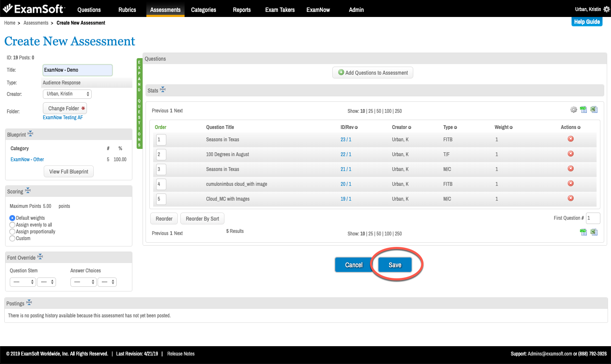Open second Question Stem font dropdown
Screen dimensions: 611x364
point(47,282)
